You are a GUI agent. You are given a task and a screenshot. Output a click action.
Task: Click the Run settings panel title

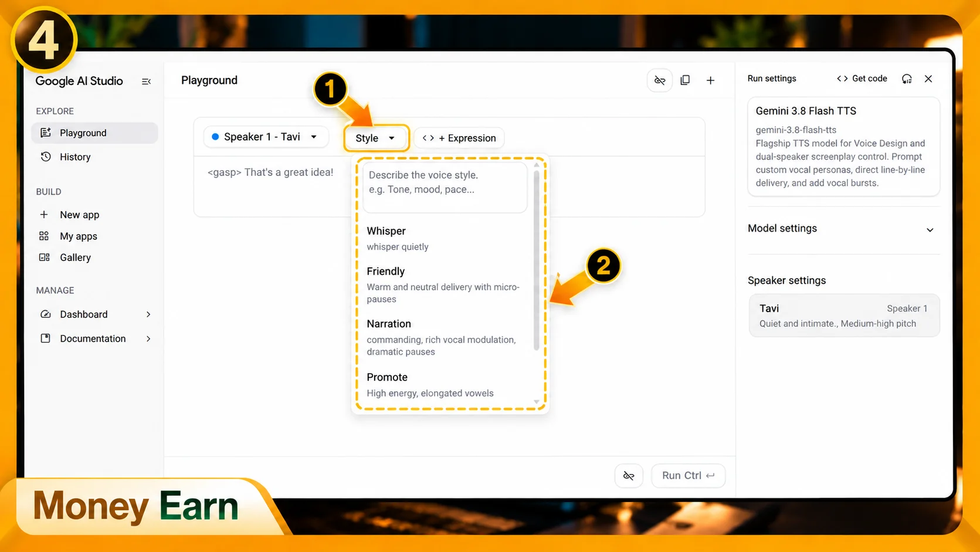click(x=772, y=79)
